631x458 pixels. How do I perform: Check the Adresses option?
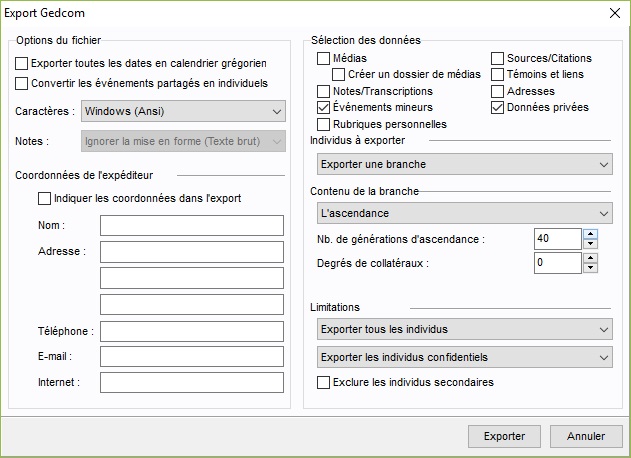click(497, 91)
